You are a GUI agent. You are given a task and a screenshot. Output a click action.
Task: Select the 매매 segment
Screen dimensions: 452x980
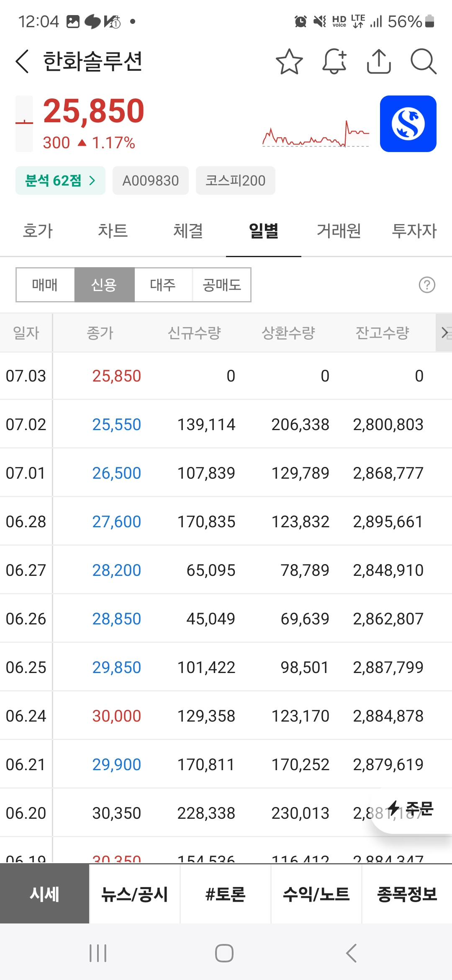[x=45, y=285]
